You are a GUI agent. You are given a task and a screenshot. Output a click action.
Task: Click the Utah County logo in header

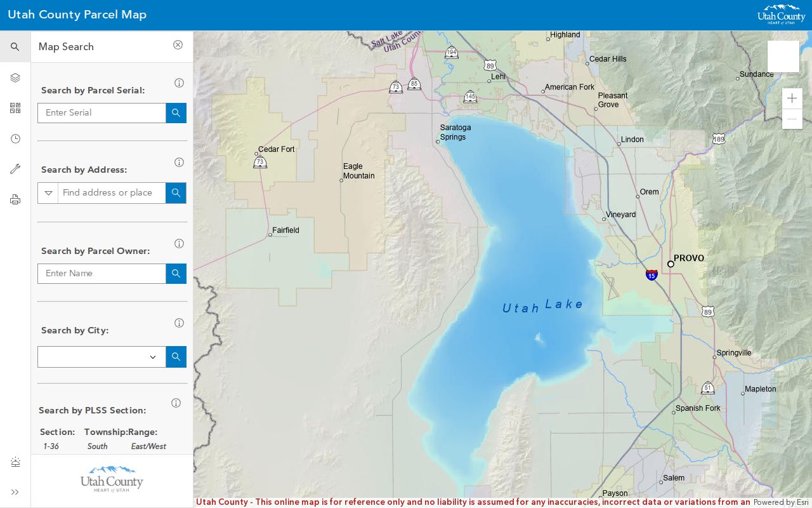click(781, 15)
